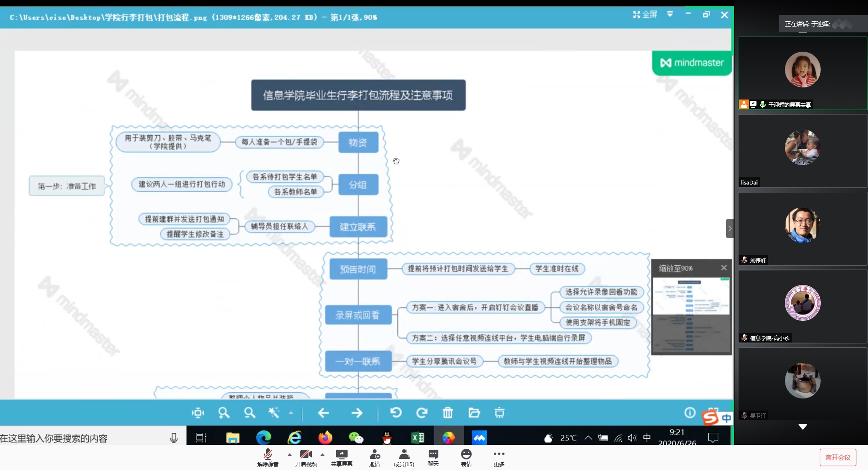Rotate image counterclockwise in viewer toolbar
868x470 pixels.
396,413
